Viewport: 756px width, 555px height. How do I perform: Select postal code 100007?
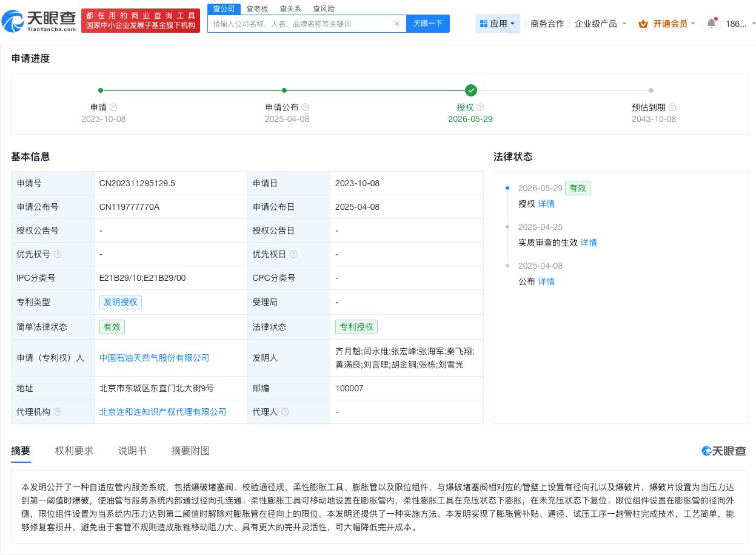(349, 388)
